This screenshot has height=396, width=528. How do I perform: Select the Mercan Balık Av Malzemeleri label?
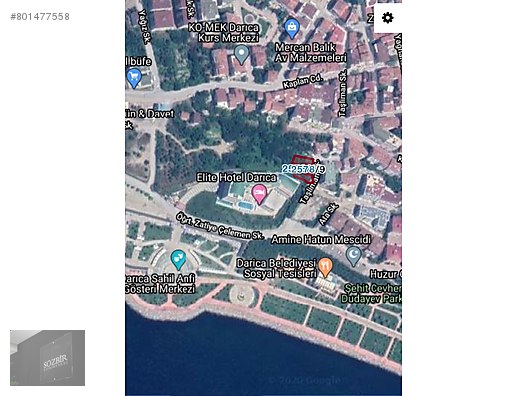pyautogui.click(x=310, y=53)
